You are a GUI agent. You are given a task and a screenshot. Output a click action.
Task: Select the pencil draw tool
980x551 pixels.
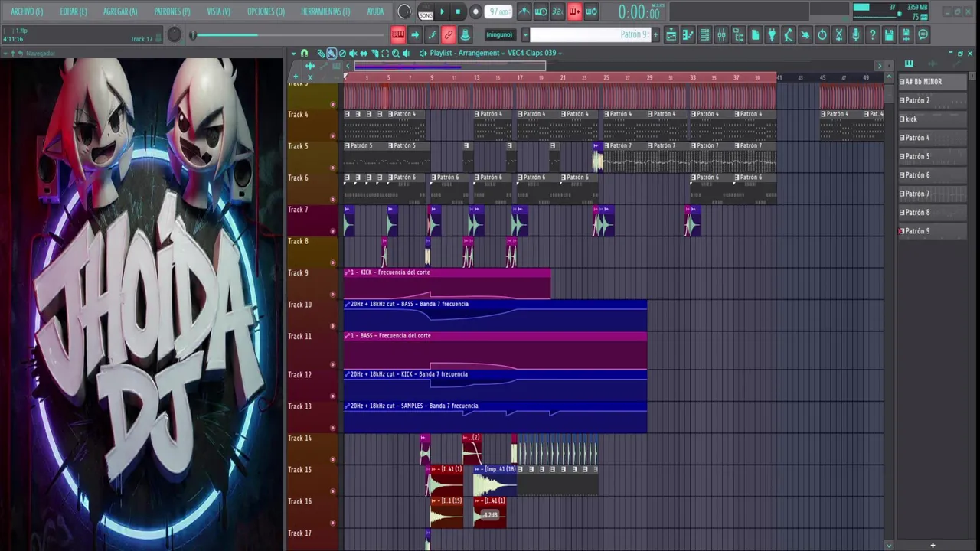click(322, 54)
